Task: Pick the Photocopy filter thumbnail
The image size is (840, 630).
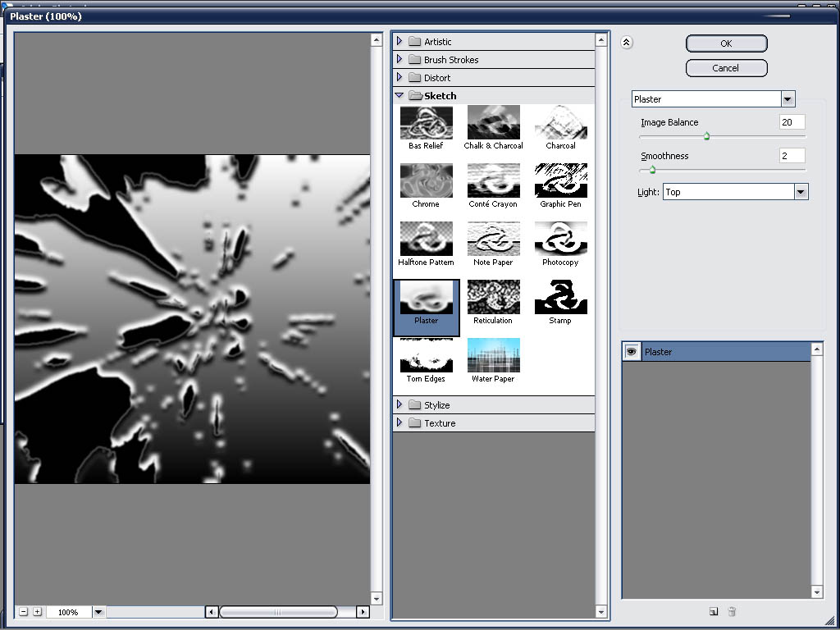Action: click(x=560, y=240)
